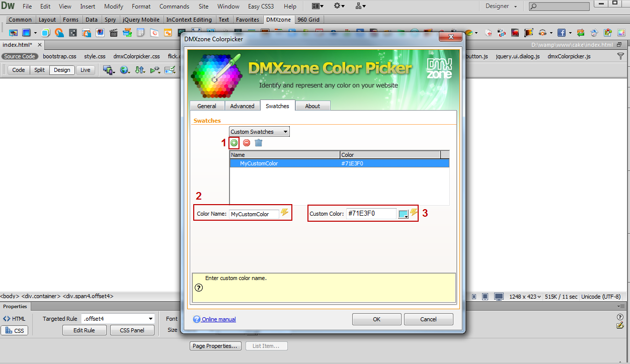
Task: Click the help question mark in the hint box
Action: pos(199,288)
